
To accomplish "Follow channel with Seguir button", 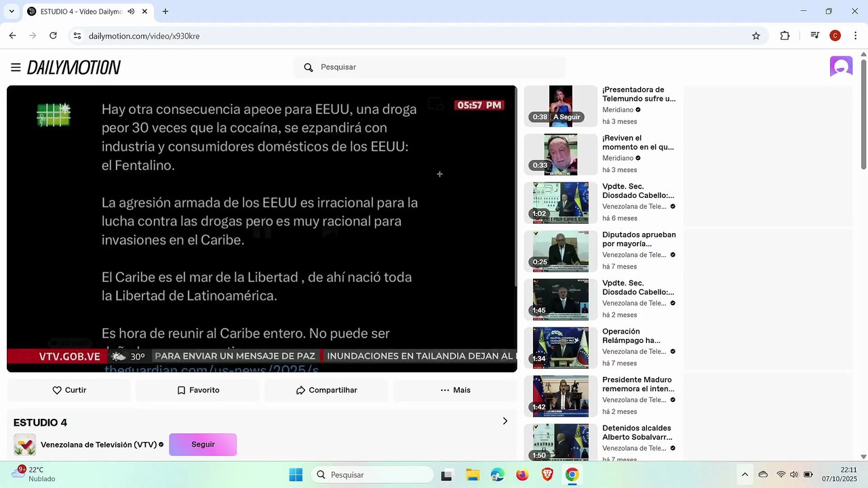I will tap(203, 445).
